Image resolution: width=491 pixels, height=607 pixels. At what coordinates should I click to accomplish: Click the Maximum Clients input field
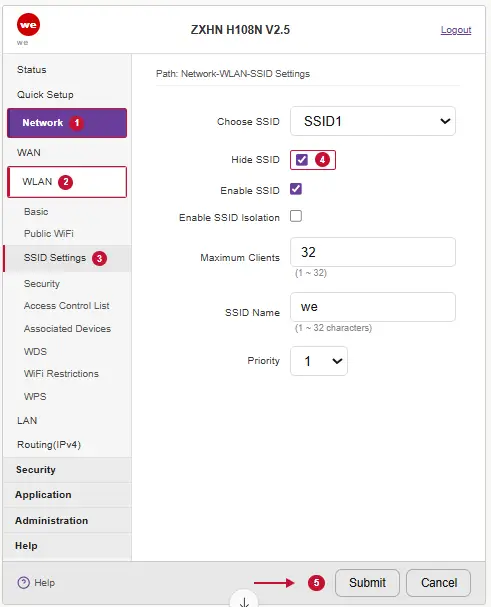[373, 252]
